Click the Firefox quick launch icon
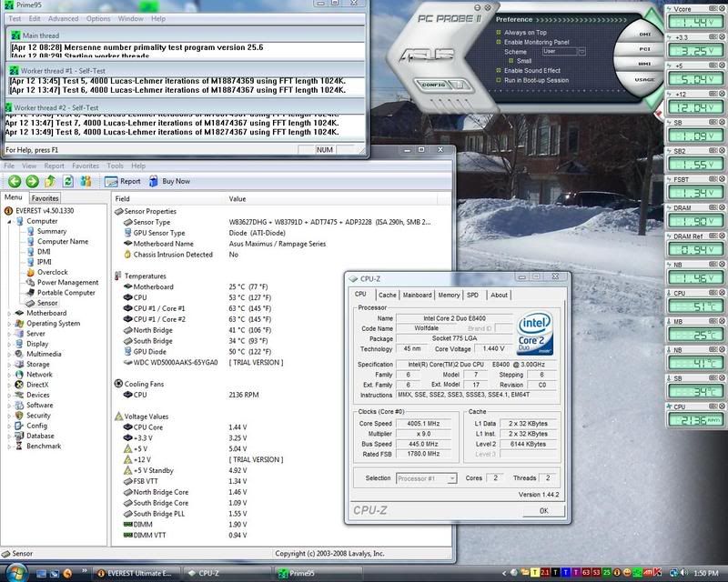 click(67, 574)
